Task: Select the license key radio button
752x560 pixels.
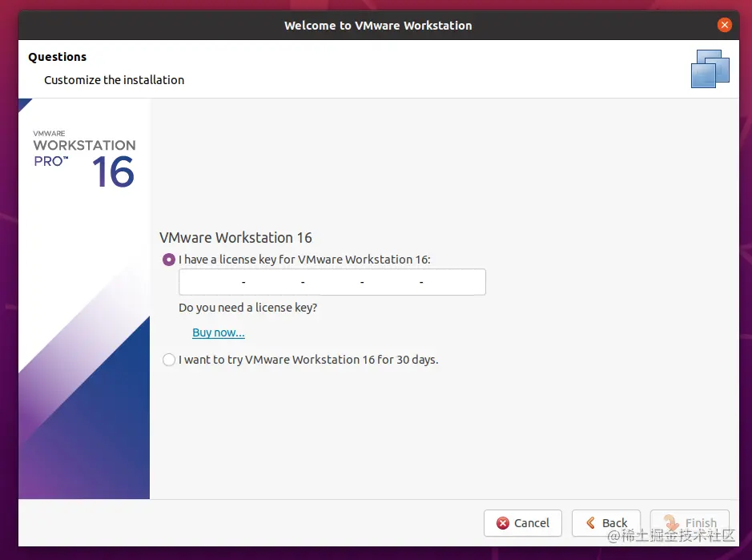Action: pos(169,260)
